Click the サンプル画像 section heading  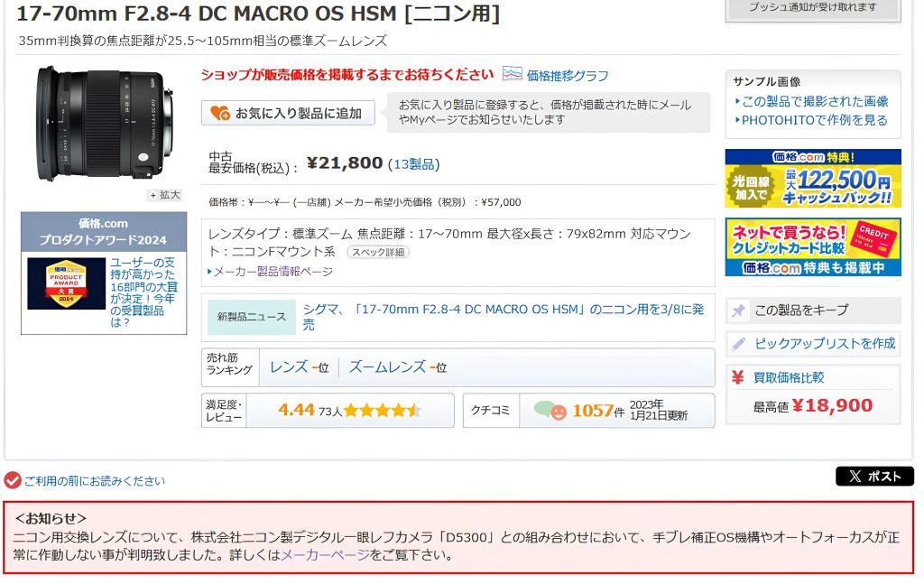pyautogui.click(x=767, y=81)
